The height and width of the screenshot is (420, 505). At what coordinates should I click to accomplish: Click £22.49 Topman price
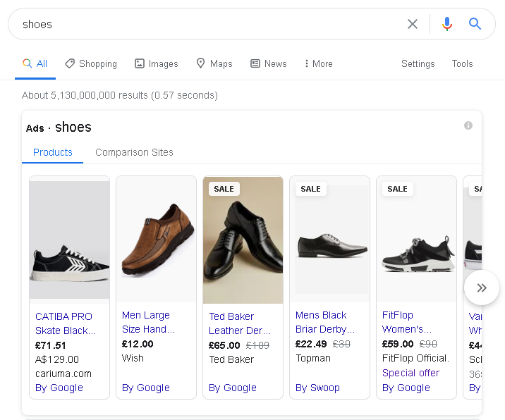(311, 344)
